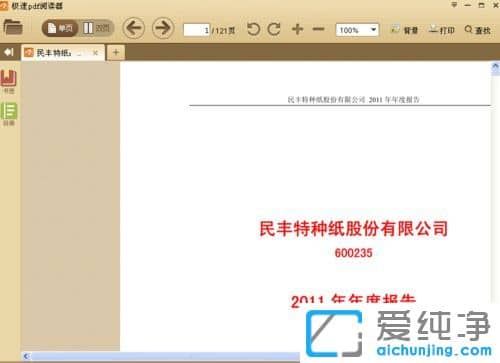Screen dimensions: 500x363
Task: Close the 民丰特纸 document tab
Action: click(95, 53)
